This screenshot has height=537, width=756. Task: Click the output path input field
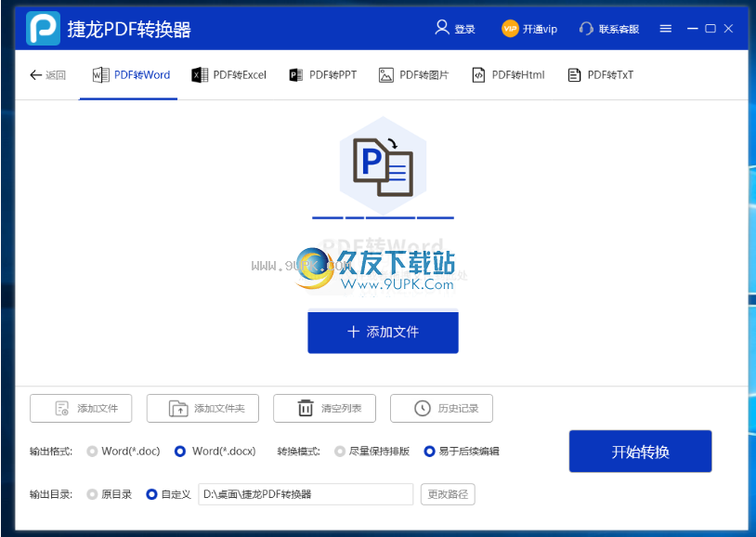[x=306, y=494]
